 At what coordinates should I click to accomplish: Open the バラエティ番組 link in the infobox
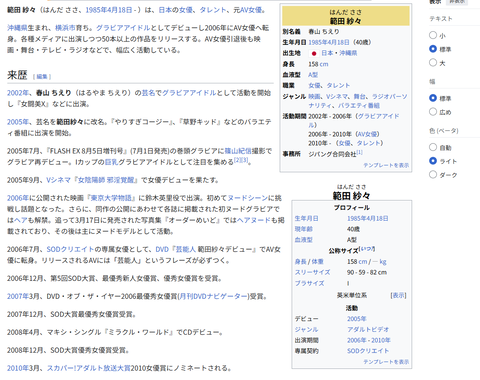(359, 106)
